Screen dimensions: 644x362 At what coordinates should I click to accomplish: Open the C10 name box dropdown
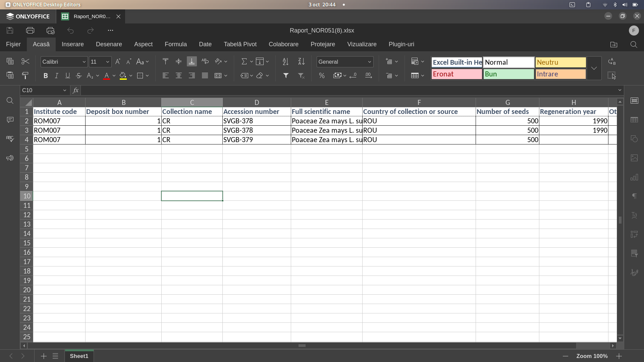64,90
